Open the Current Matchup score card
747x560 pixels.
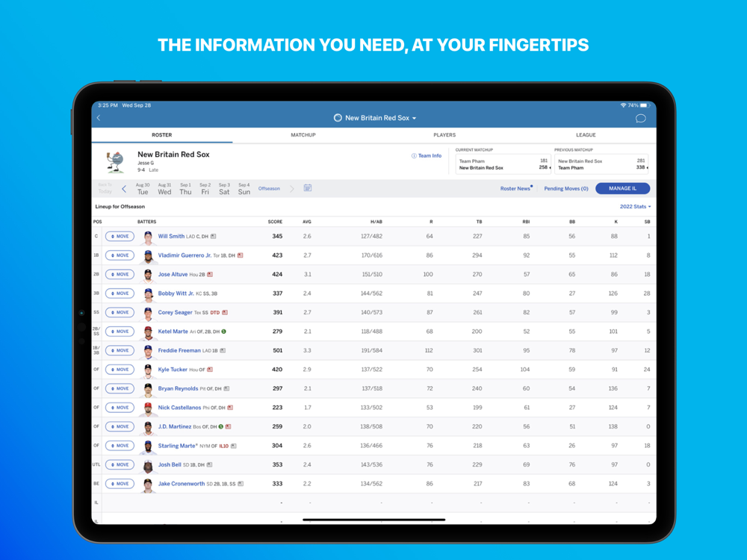point(503,164)
